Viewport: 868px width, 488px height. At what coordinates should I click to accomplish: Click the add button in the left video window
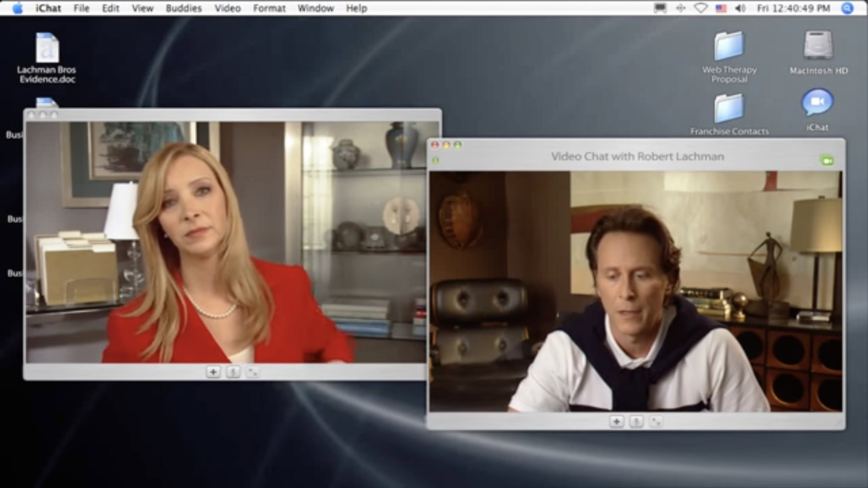[x=213, y=372]
